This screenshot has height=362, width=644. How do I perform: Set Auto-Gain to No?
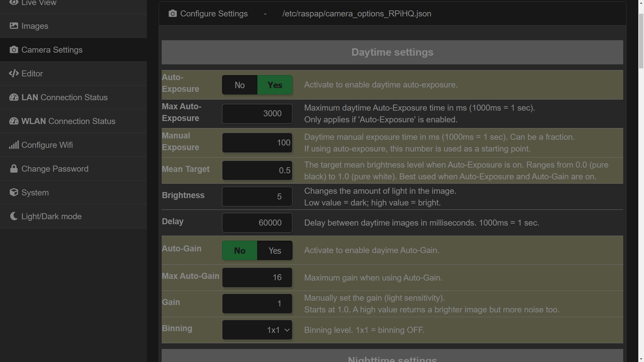[x=239, y=251]
